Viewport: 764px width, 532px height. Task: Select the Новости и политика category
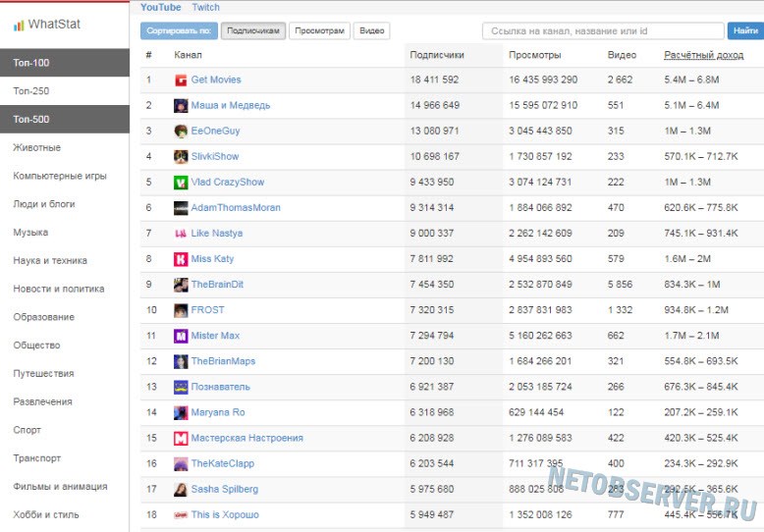pos(59,289)
